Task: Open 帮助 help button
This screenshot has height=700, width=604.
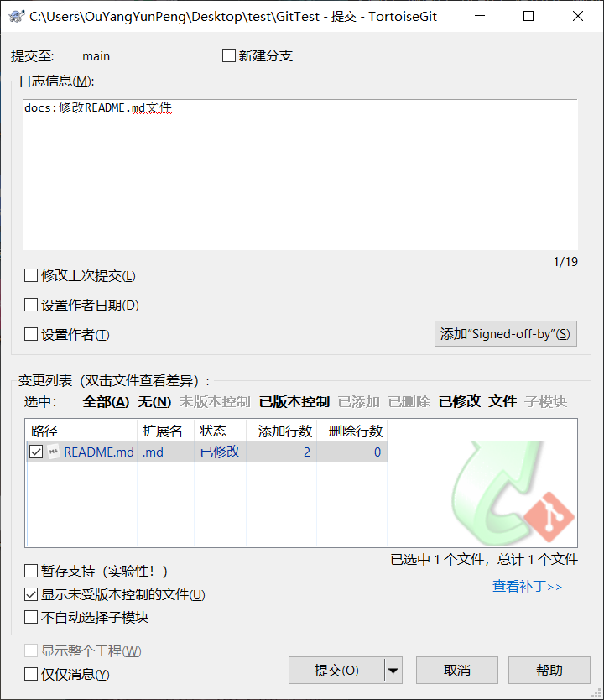Action: coord(549,671)
